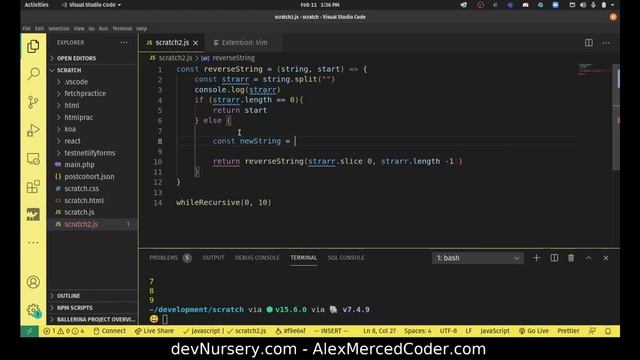Open the Explorer view in activity bar
This screenshot has width=640, height=360.
click(x=33, y=47)
